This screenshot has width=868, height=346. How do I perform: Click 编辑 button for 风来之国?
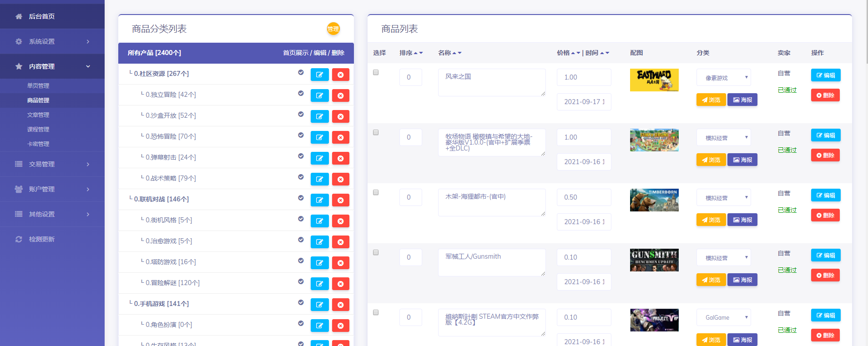(825, 75)
